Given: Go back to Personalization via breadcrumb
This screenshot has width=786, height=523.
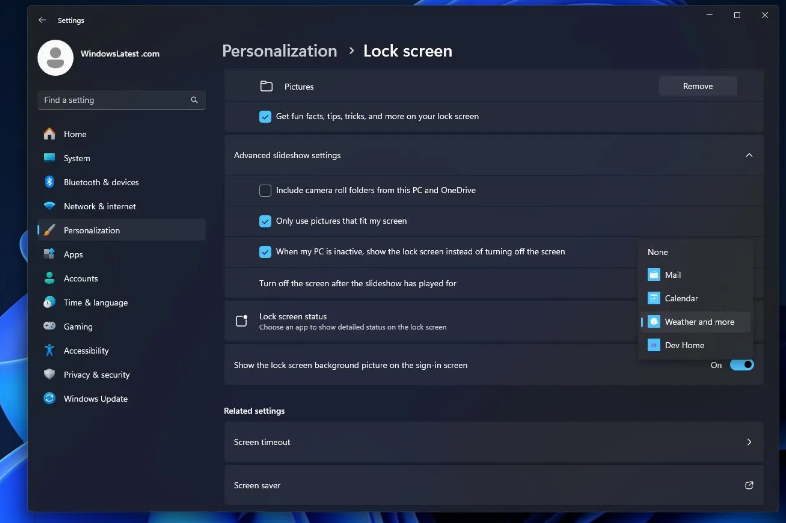Looking at the screenshot, I should point(279,51).
